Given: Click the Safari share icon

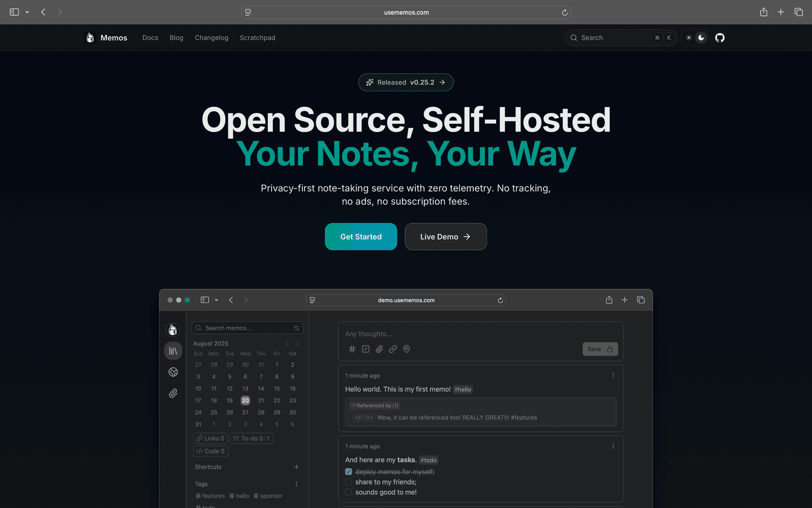Looking at the screenshot, I should click(763, 12).
